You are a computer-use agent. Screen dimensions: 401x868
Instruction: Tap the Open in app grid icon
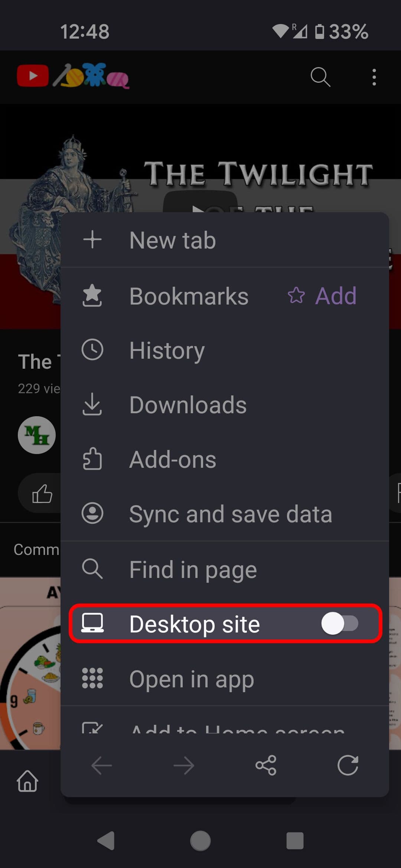[x=92, y=678]
